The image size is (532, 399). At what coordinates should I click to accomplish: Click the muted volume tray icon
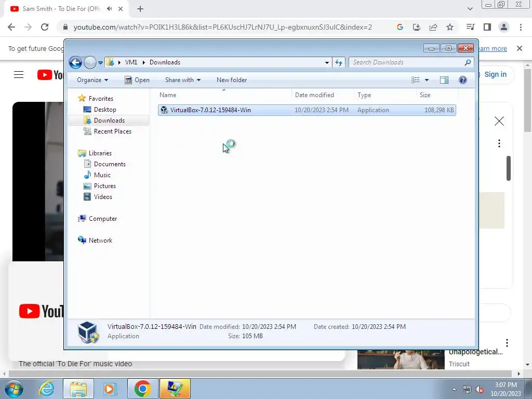pyautogui.click(x=480, y=389)
